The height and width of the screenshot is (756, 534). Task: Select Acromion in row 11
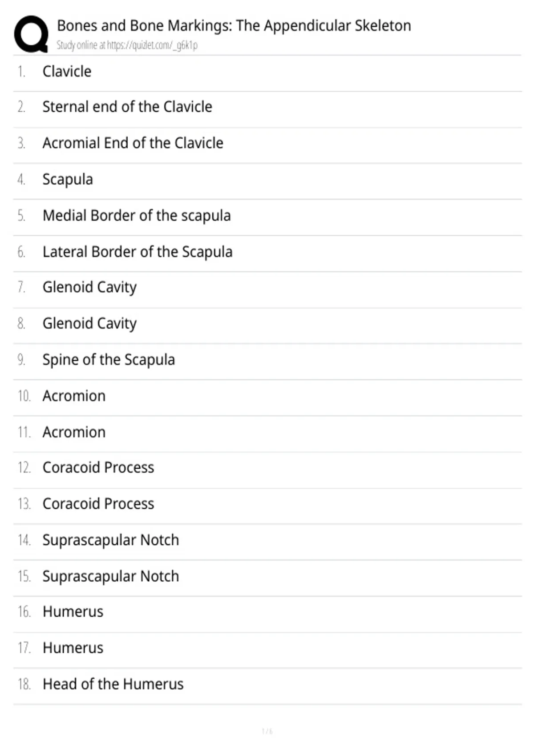(74, 432)
